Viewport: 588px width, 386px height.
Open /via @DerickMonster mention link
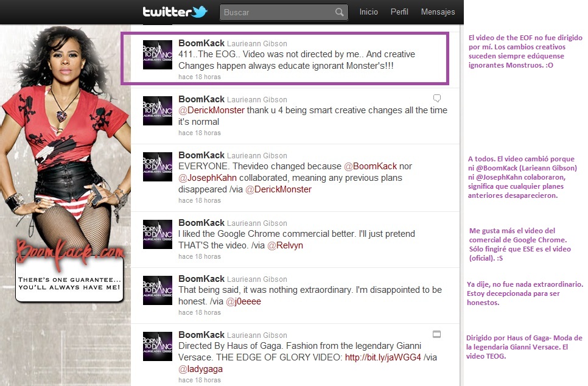279,189
